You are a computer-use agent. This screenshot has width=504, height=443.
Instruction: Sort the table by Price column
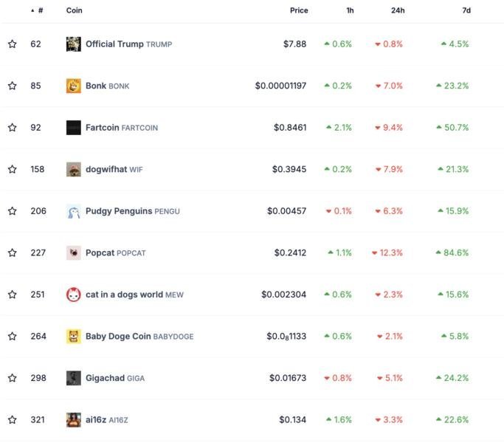click(299, 10)
